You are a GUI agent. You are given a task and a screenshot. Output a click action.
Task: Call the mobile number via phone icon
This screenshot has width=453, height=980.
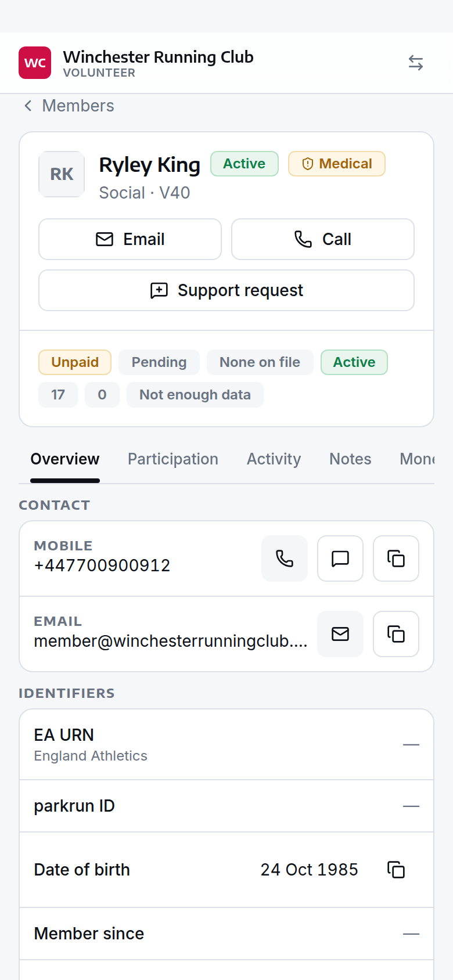tap(285, 559)
